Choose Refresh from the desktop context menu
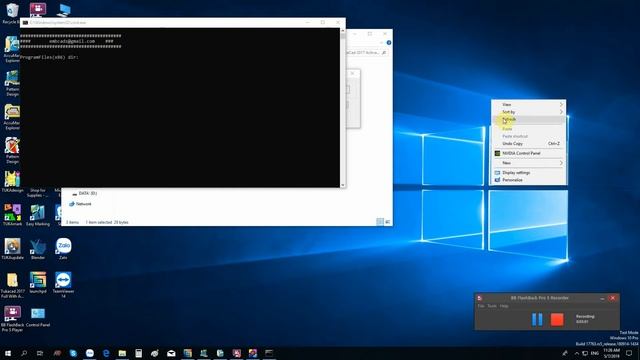 coord(528,119)
